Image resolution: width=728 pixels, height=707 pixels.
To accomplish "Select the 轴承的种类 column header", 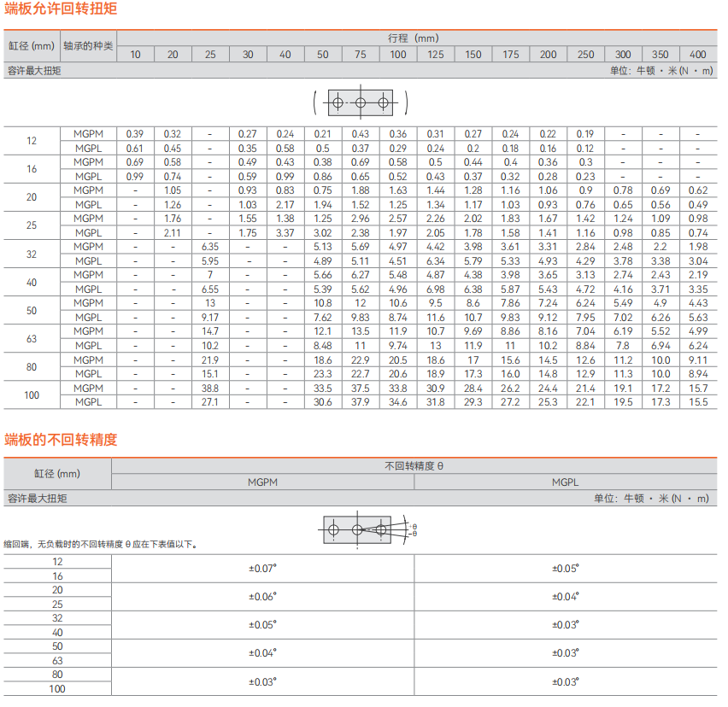I will (x=88, y=45).
